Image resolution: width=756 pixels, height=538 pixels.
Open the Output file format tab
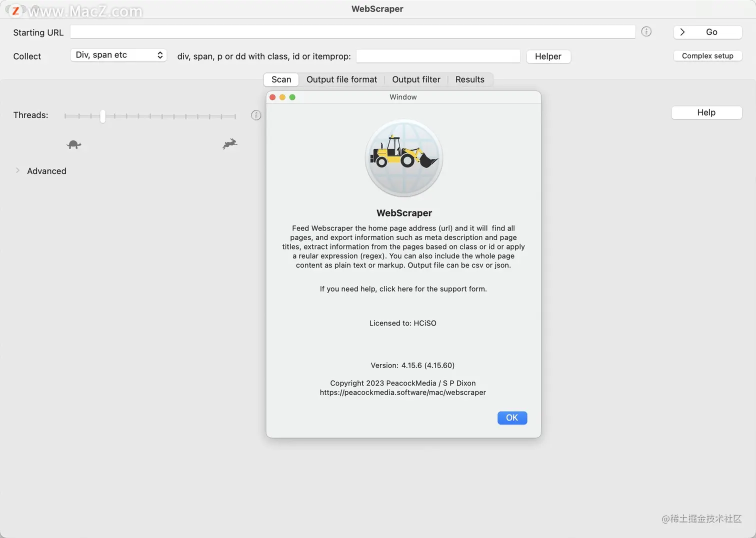pos(342,79)
